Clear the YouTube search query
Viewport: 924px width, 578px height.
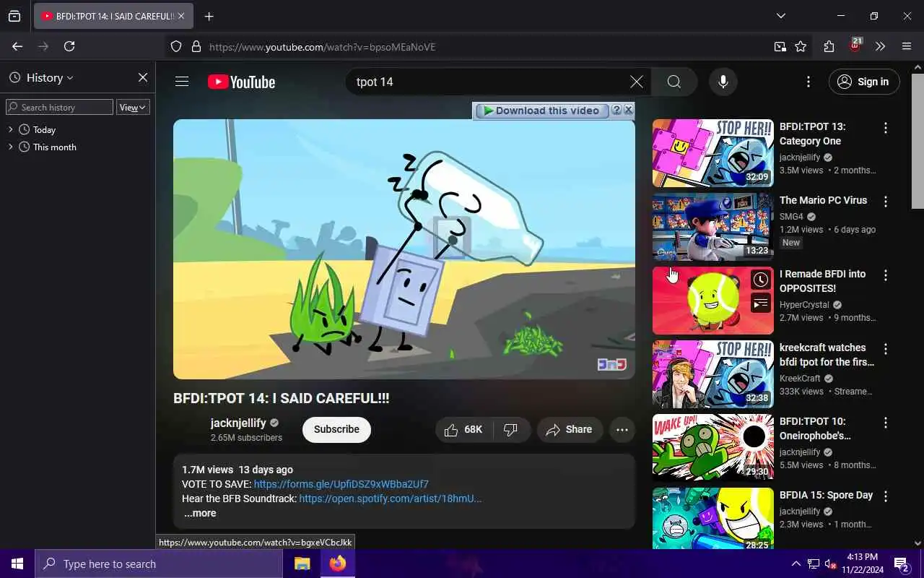pos(636,82)
